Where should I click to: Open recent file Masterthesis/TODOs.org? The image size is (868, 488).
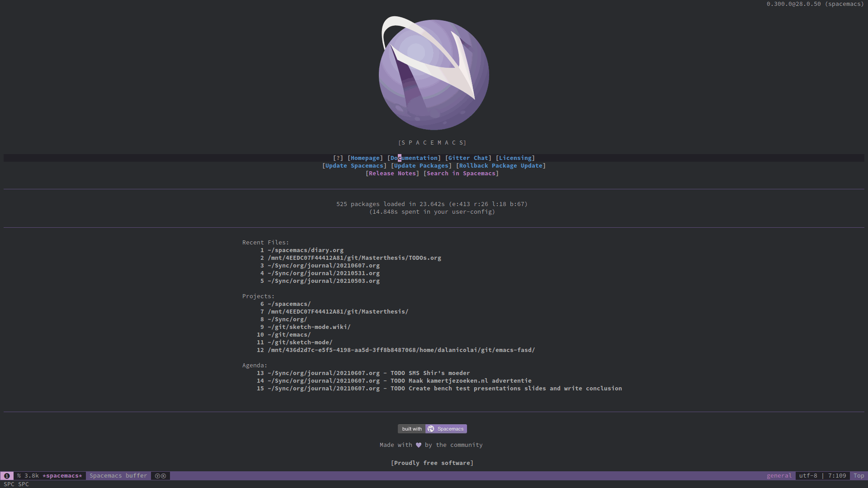pyautogui.click(x=354, y=258)
